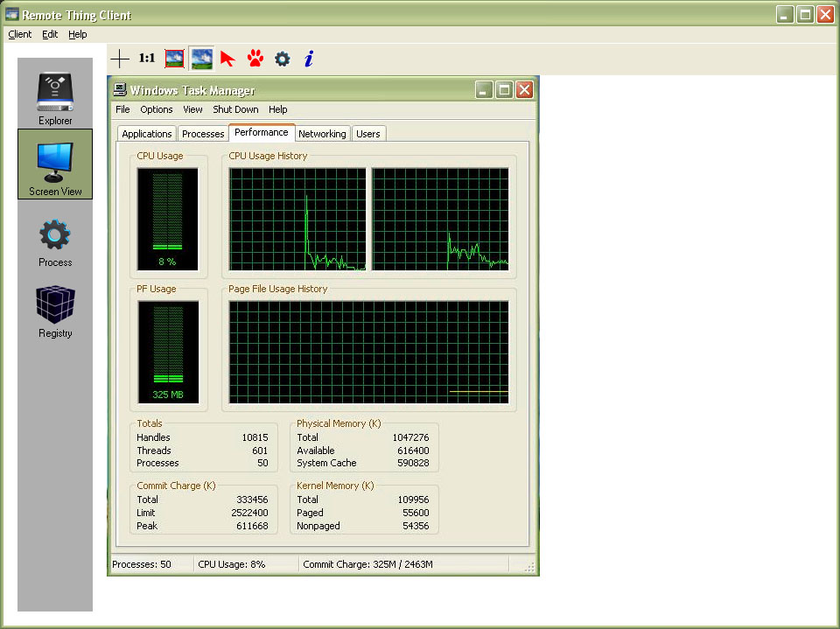Set zoom to 1:1 scale
This screenshot has width=840, height=629.
pos(147,58)
